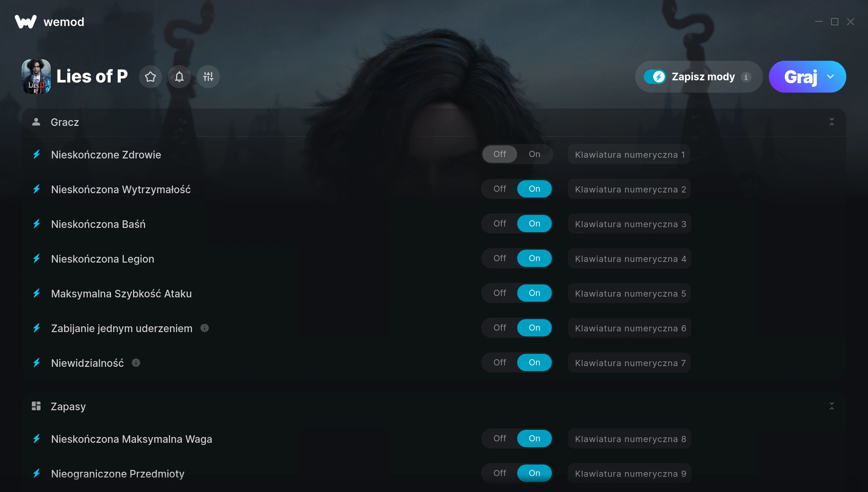This screenshot has height=492, width=868.
Task: Click lightning icon beside Nieskończone Zdrowie
Action: click(x=37, y=154)
